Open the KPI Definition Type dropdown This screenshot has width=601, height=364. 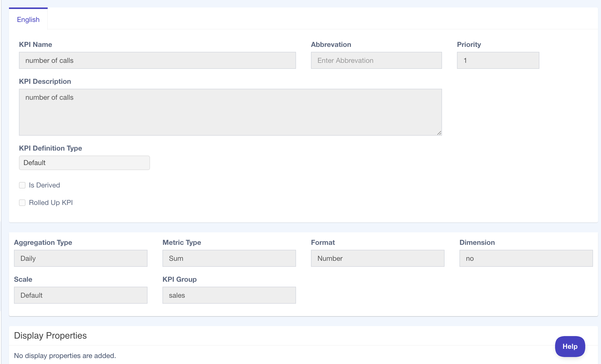(x=84, y=163)
